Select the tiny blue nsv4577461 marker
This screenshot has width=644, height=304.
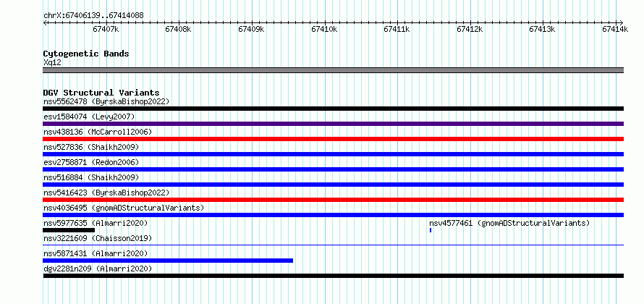coord(431,230)
